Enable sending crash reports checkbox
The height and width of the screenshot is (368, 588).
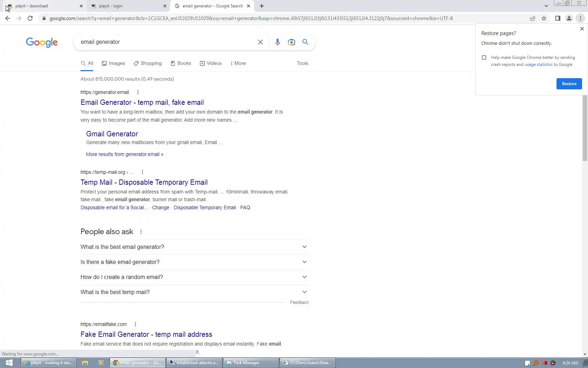point(484,57)
